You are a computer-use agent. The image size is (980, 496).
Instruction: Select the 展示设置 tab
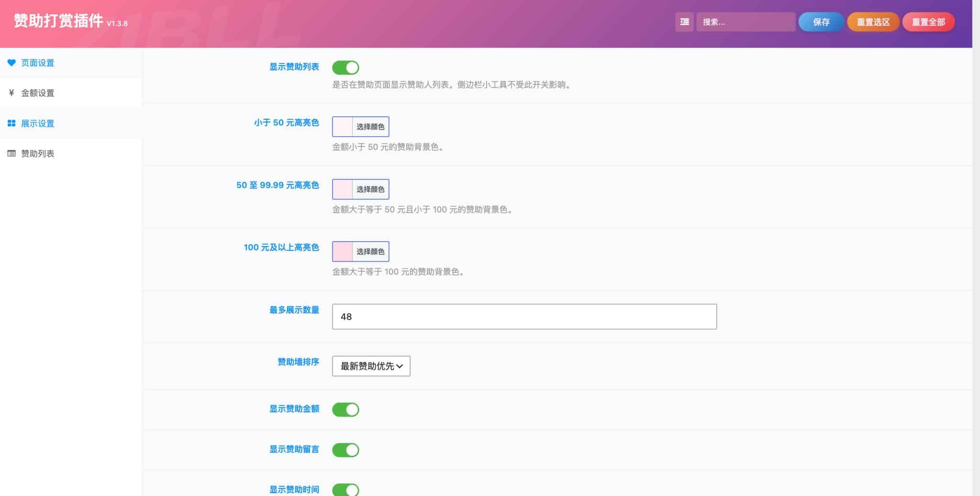tap(71, 124)
